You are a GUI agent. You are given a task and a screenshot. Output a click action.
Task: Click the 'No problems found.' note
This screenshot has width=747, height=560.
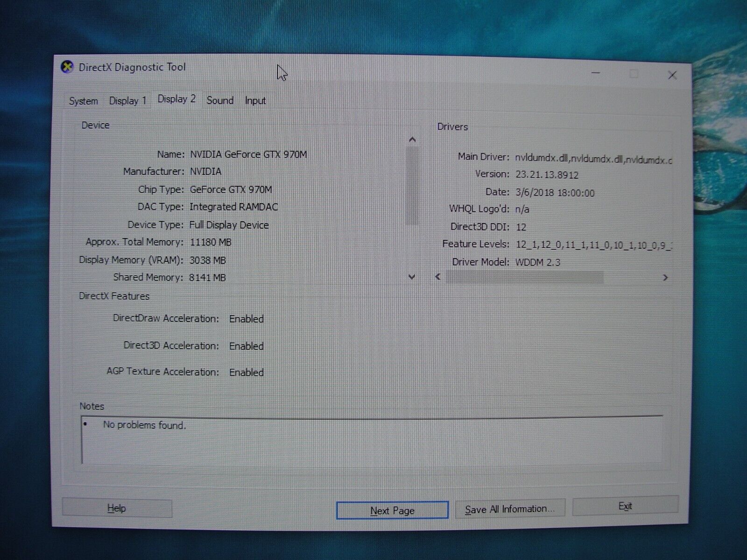145,425
